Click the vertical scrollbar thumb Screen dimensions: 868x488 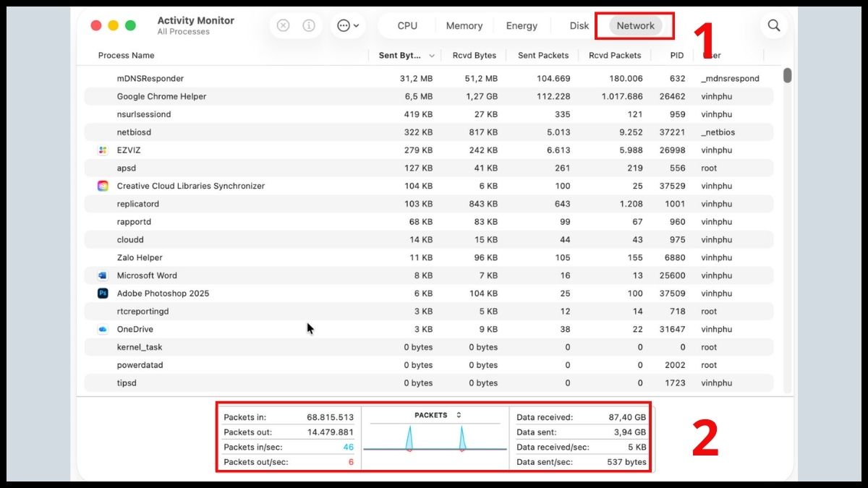click(x=787, y=75)
